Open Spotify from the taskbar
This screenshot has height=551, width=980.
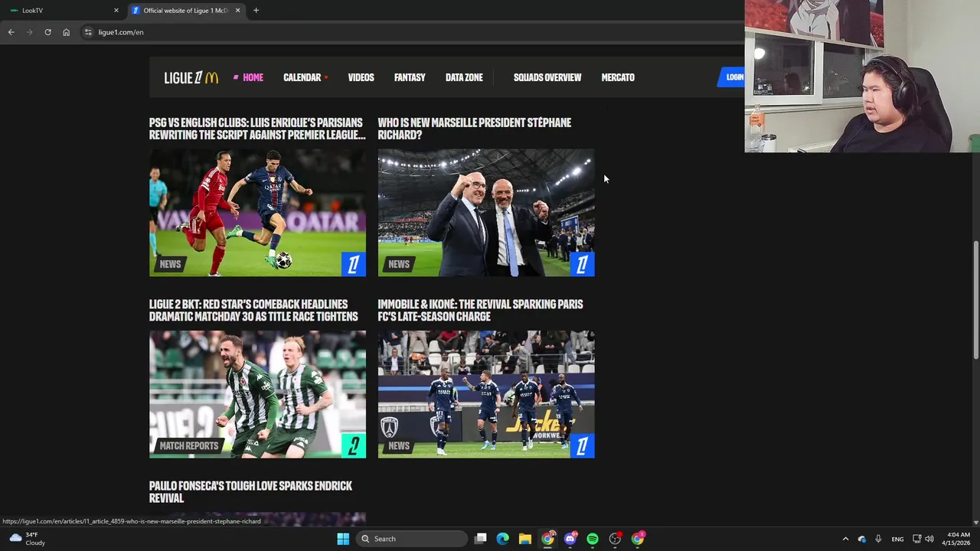[x=593, y=539]
